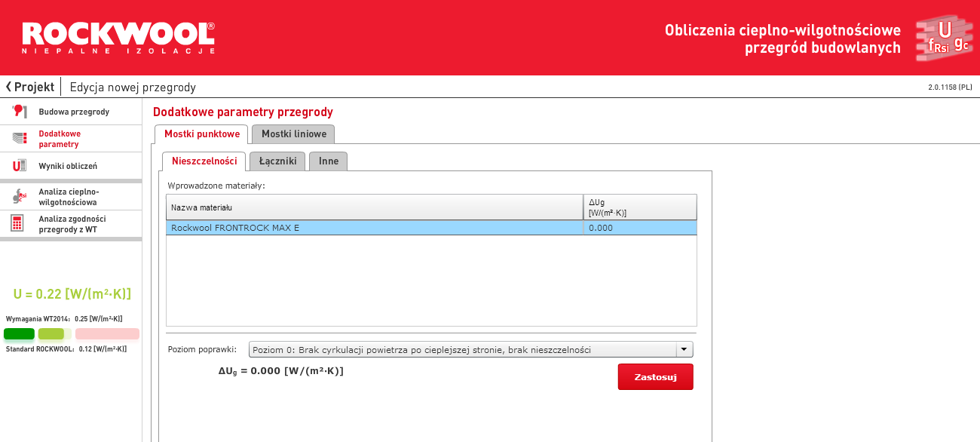Select the Rockwool FRONTROCK MAX E row

pyautogui.click(x=375, y=228)
